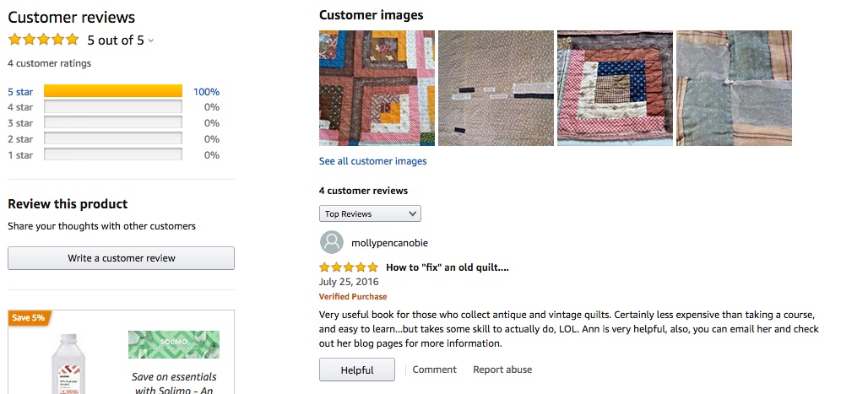The image size is (868, 394).
Task: Open the review title How to "fix" an old quilt
Action: pos(448,267)
